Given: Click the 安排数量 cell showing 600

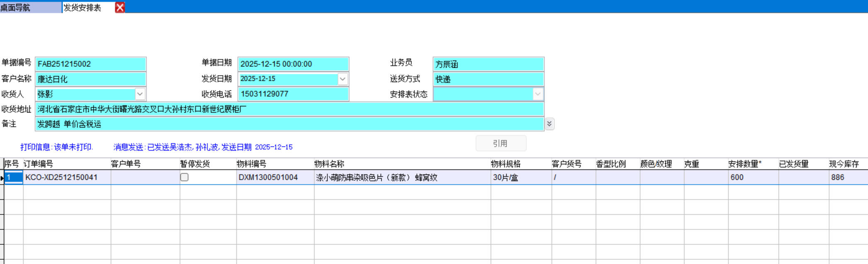Looking at the screenshot, I should (x=752, y=177).
